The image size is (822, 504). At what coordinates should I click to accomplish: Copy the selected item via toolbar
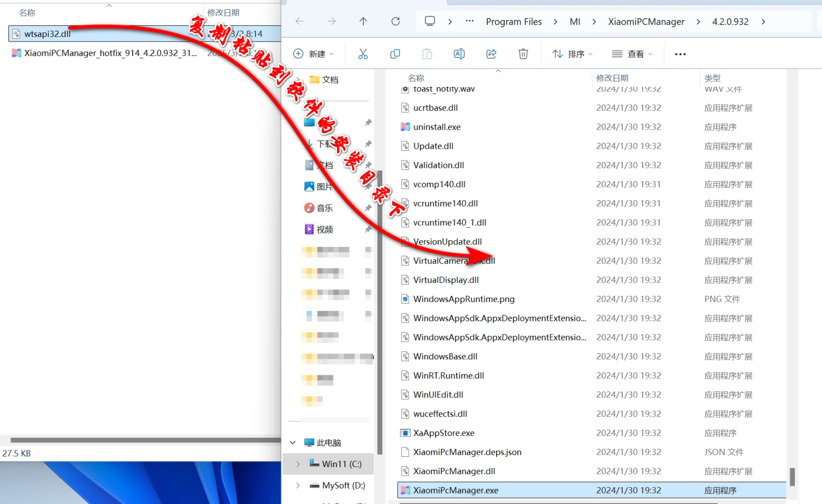pyautogui.click(x=395, y=54)
